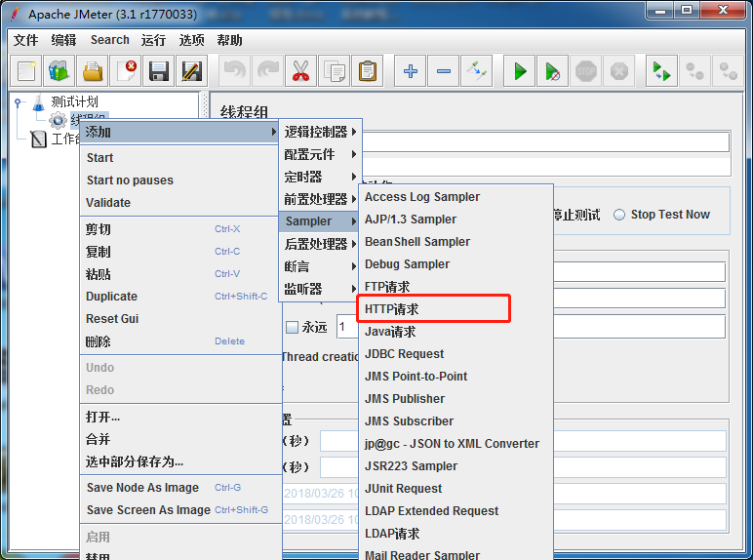Expand the 定时器 submenu
Viewport: 753px width, 560px height.
pos(320,177)
